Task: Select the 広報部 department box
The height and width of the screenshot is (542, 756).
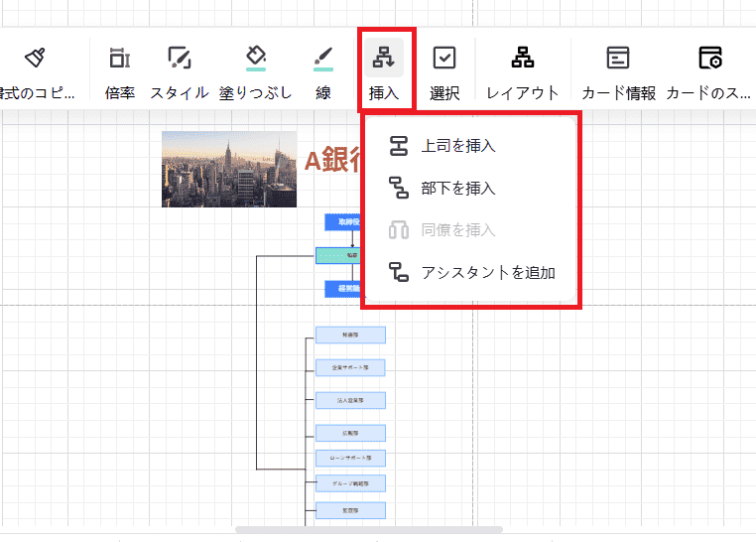Action: tap(350, 433)
